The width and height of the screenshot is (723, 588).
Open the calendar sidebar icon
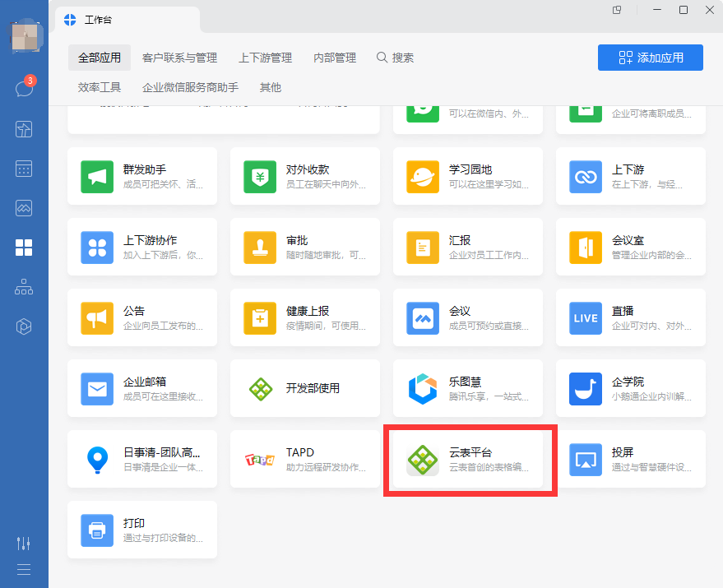point(24,169)
